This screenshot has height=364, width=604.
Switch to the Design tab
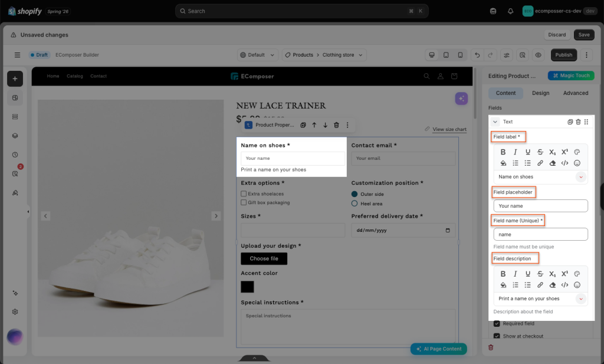point(540,93)
